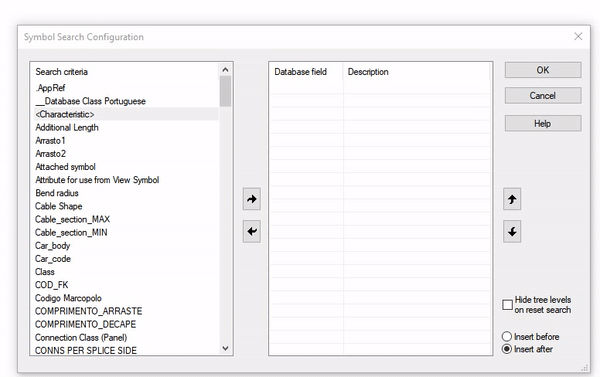Screen dimensions: 600x377
Task: Select Additional Length criterion
Action: pos(126,127)
